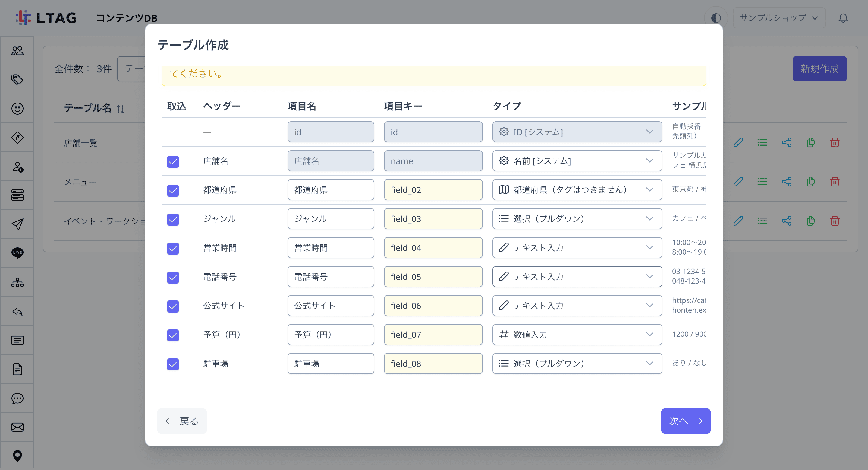
Task: Open the document file sidebar icon
Action: tap(17, 370)
